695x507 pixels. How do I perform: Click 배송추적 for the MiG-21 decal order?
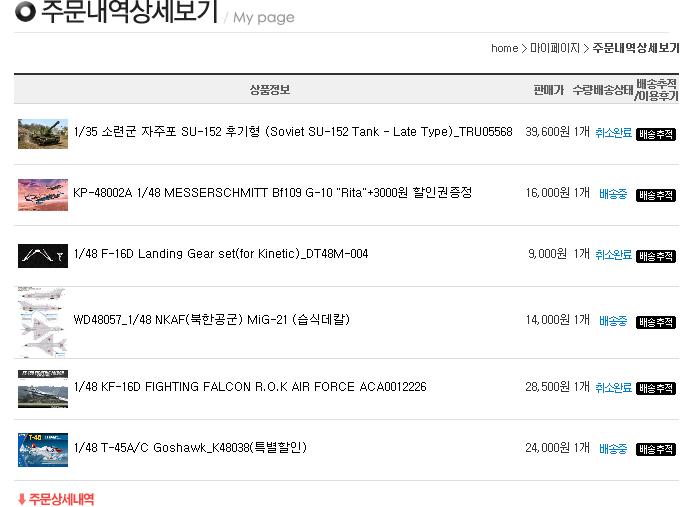click(x=656, y=321)
